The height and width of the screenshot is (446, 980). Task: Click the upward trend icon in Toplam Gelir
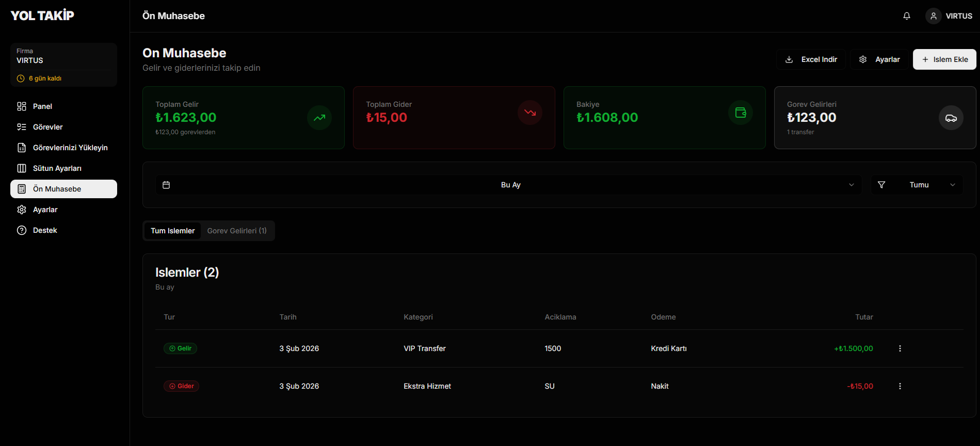pos(319,118)
